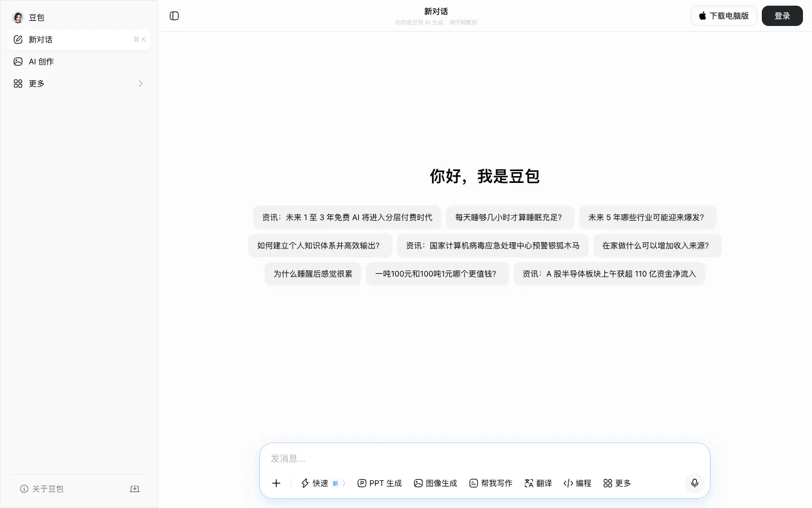Click the plus attachment icon
The width and height of the screenshot is (812, 508).
pyautogui.click(x=276, y=483)
